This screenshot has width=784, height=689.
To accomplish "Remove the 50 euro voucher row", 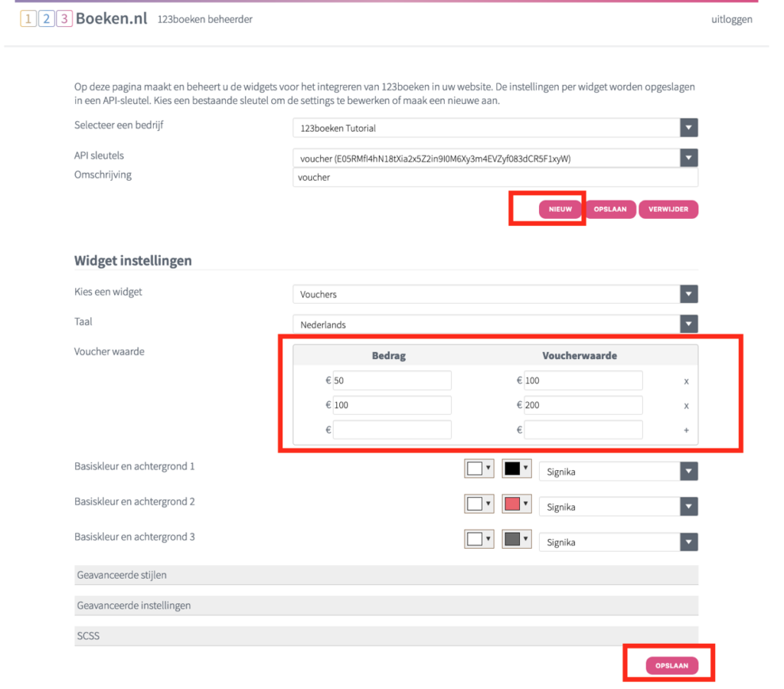I will [686, 381].
